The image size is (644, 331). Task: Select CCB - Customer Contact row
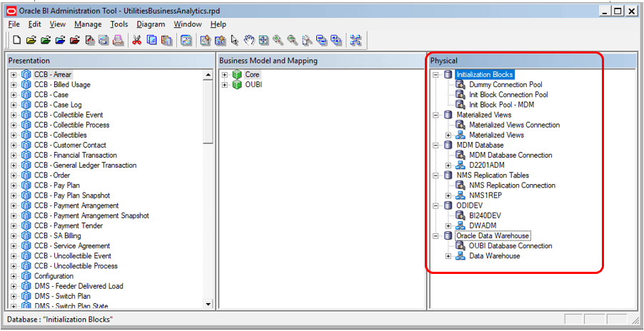pyautogui.click(x=70, y=146)
